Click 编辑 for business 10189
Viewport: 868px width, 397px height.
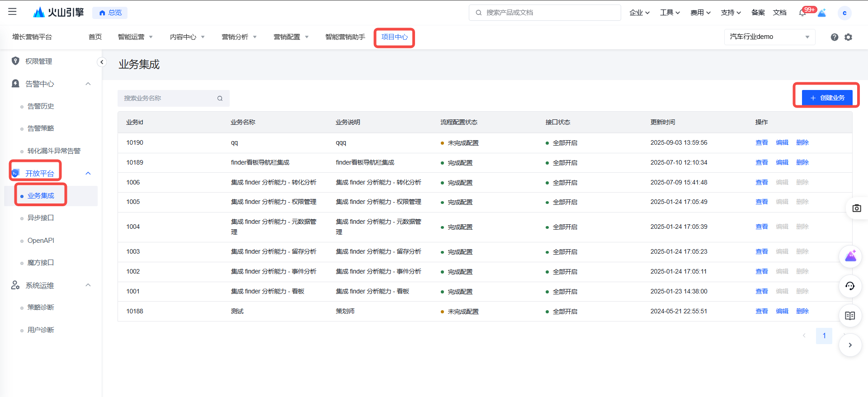tap(782, 162)
